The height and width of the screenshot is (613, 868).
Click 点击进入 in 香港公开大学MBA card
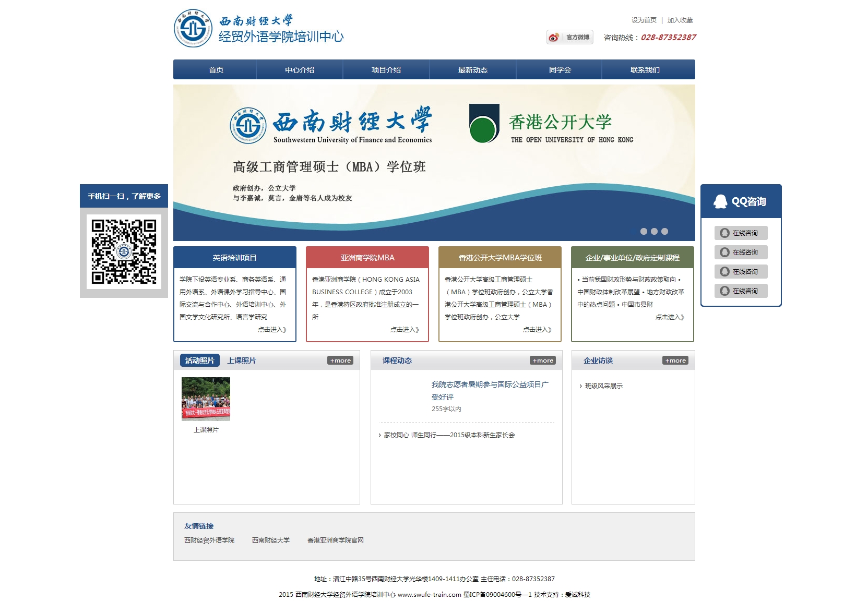click(x=538, y=330)
